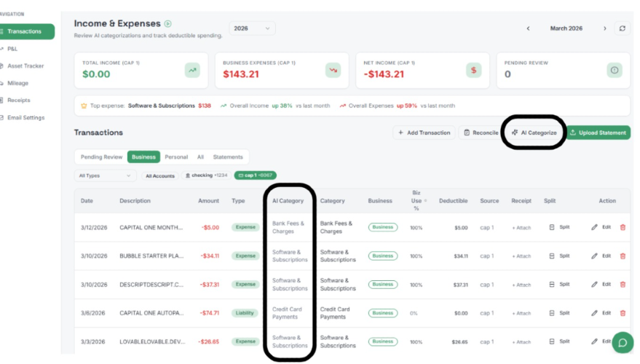Attach receipt to DESCRIPTDESCRIPT row
This screenshot has height=364, width=640.
click(x=521, y=285)
